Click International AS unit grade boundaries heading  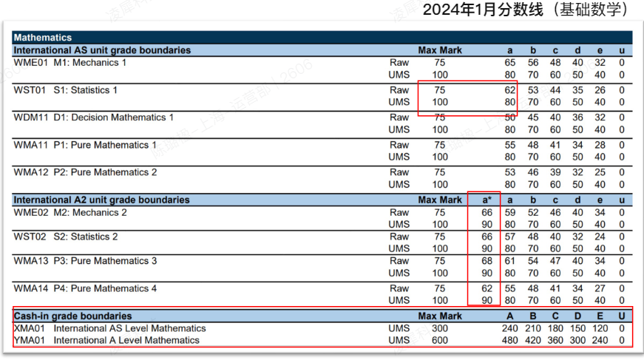(102, 50)
